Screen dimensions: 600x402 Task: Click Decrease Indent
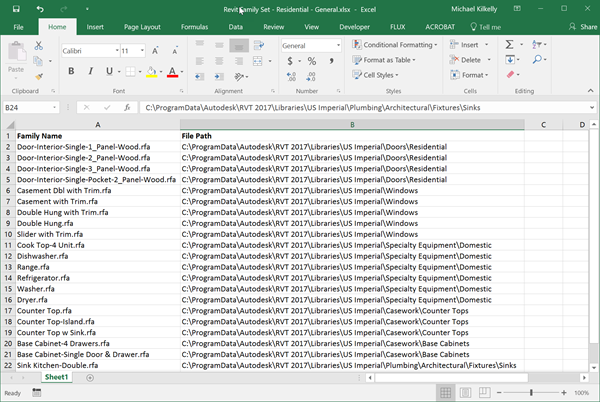tap(199, 76)
